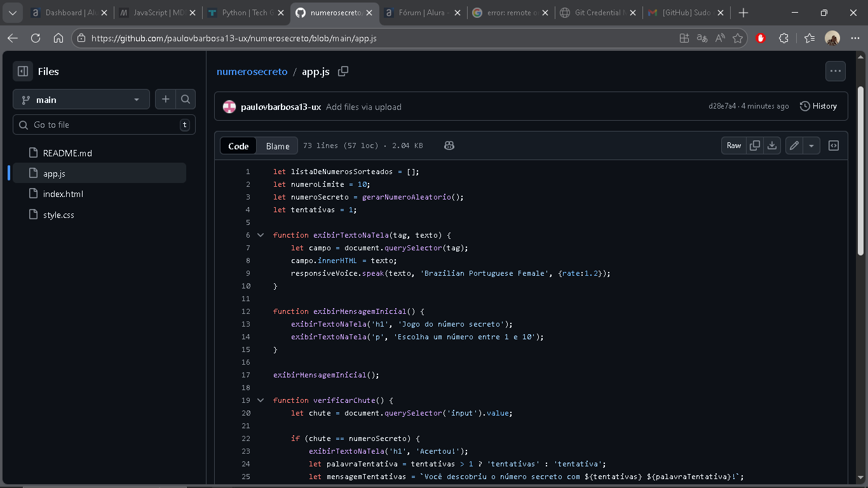Select index.html in the file tree

(63, 194)
